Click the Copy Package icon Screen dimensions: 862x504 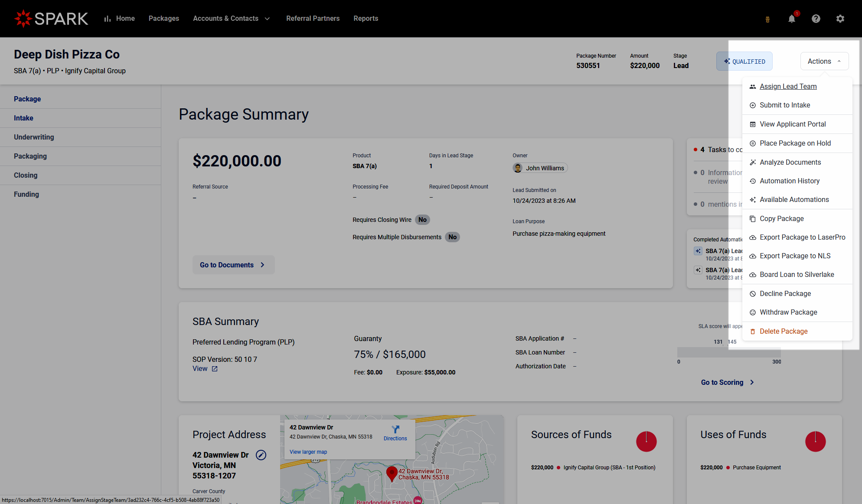click(x=753, y=219)
